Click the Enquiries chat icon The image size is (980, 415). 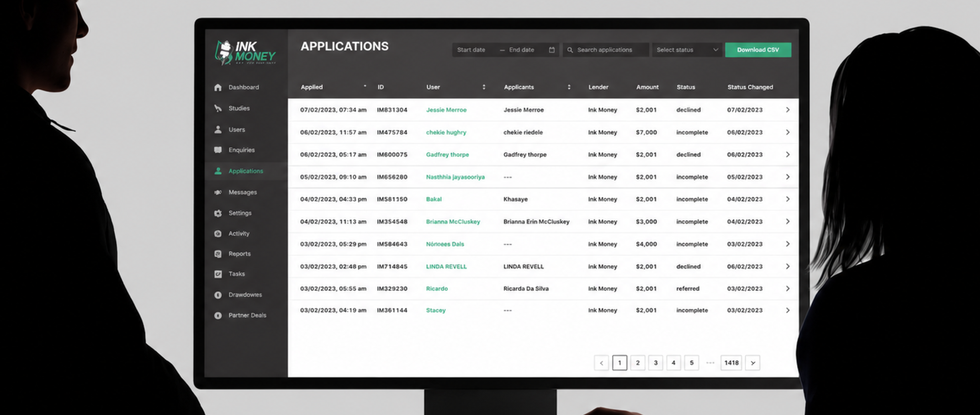(x=218, y=150)
